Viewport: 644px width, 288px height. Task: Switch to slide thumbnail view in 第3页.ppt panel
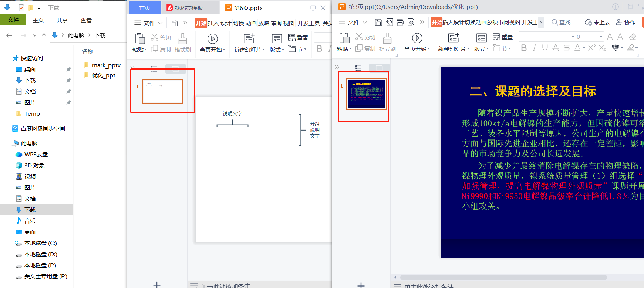[379, 68]
